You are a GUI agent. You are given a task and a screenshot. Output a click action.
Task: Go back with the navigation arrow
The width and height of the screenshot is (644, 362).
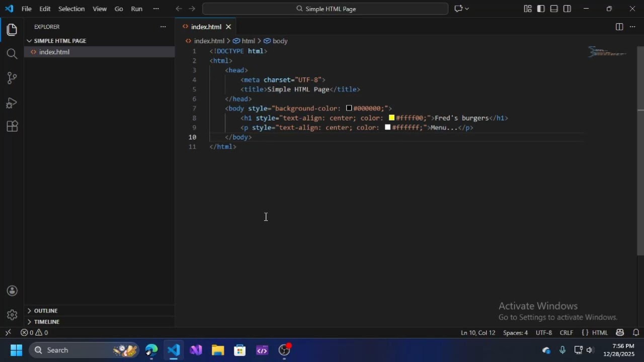coord(179,9)
